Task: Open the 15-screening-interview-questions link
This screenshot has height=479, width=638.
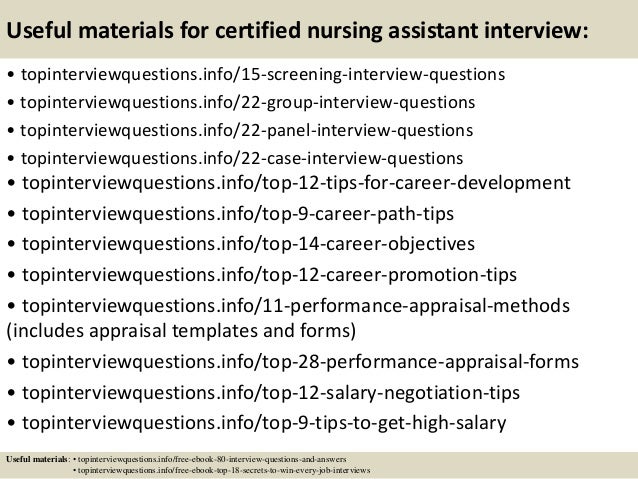Action: point(263,74)
